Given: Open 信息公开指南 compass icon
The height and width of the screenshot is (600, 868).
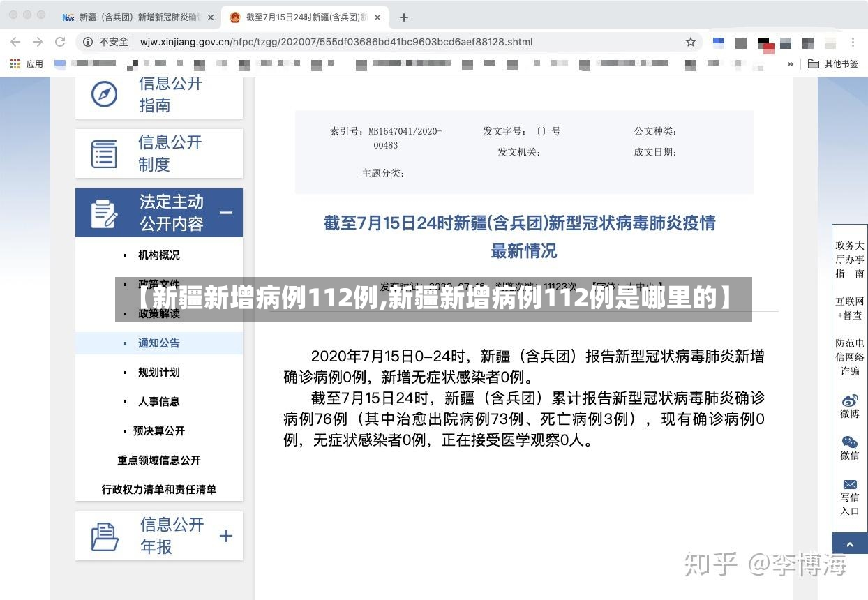Looking at the screenshot, I should pos(105,93).
